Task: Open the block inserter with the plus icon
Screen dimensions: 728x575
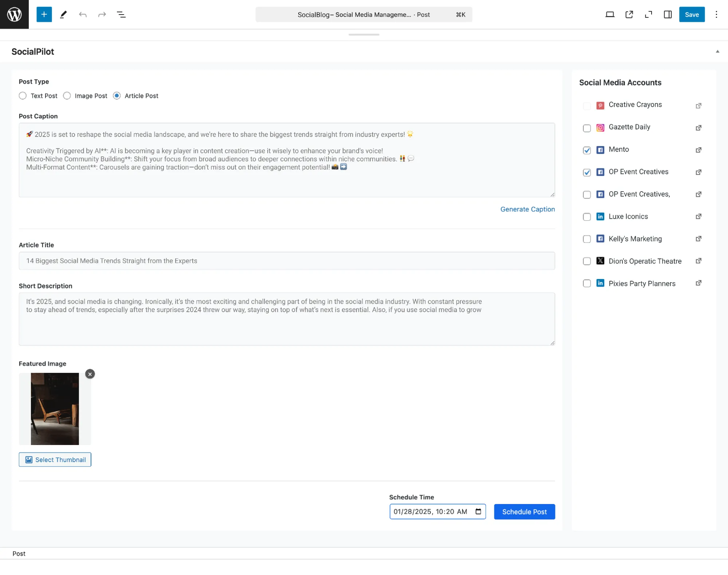Action: click(x=44, y=15)
